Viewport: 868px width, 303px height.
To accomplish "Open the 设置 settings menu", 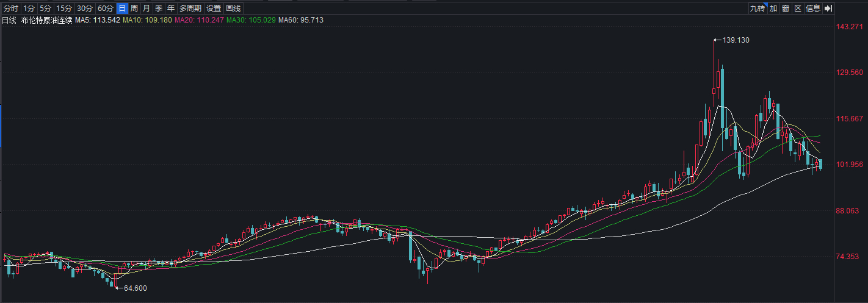I will pyautogui.click(x=214, y=9).
